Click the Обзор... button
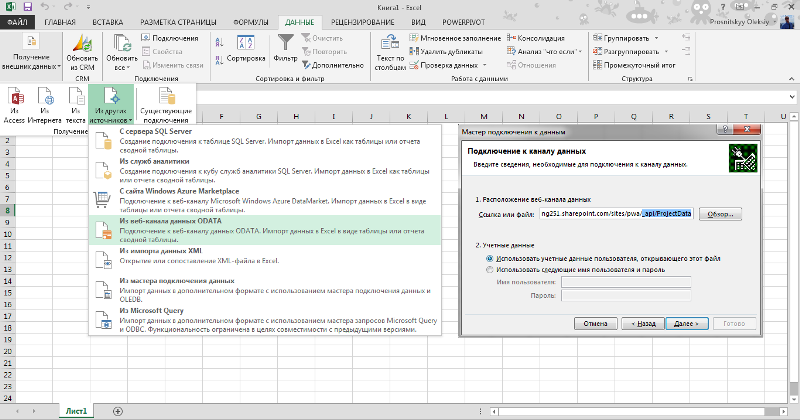The image size is (800, 420). point(720,214)
